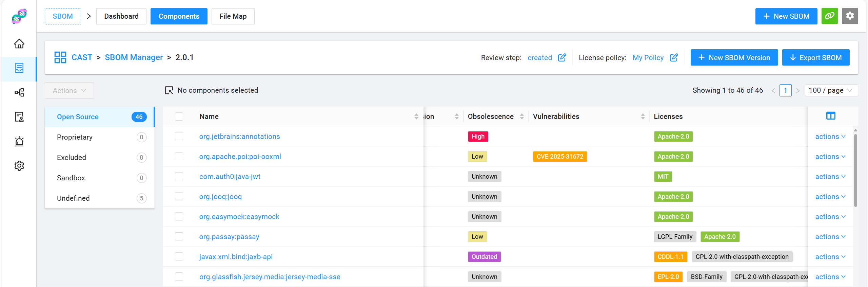Open the dependency graph sidebar icon
This screenshot has height=287, width=868.
pos(19,92)
